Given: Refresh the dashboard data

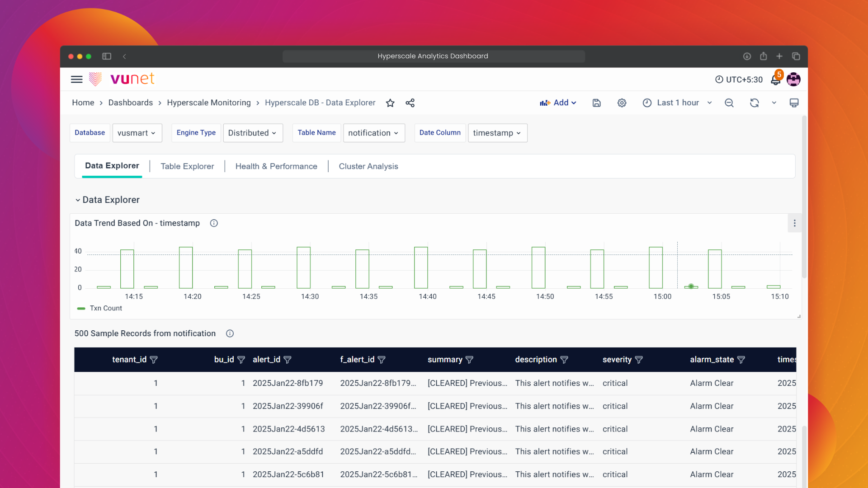Looking at the screenshot, I should click(x=754, y=103).
